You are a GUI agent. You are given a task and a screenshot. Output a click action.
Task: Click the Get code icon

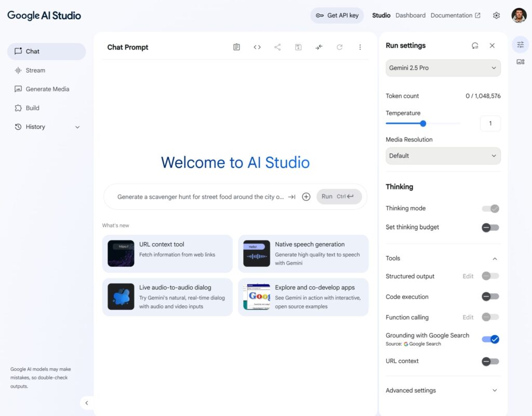[x=257, y=46]
